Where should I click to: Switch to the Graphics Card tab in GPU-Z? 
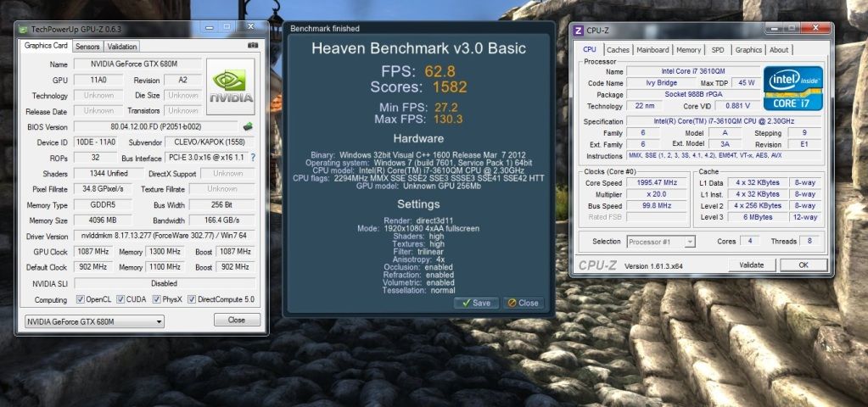click(46, 46)
